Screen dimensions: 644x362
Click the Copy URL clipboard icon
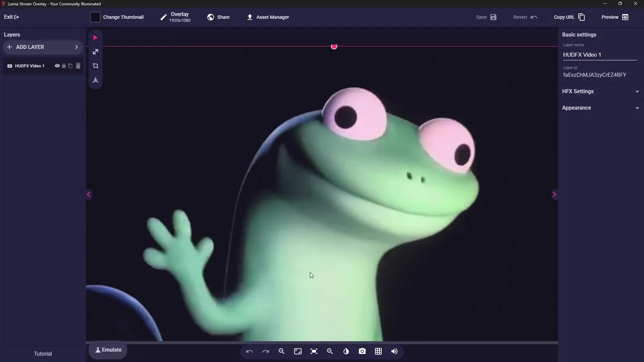pyautogui.click(x=582, y=17)
